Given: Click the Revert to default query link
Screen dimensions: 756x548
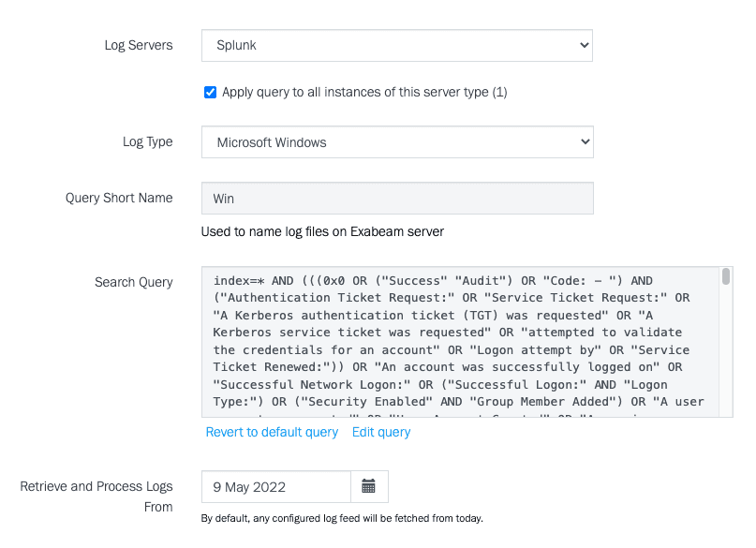Looking at the screenshot, I should click(x=272, y=432).
